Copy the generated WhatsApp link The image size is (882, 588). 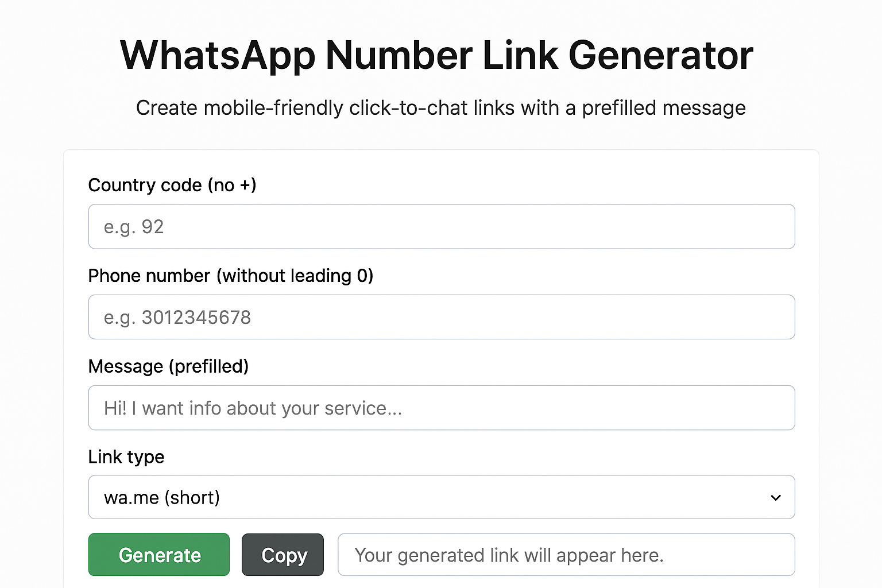click(x=283, y=555)
